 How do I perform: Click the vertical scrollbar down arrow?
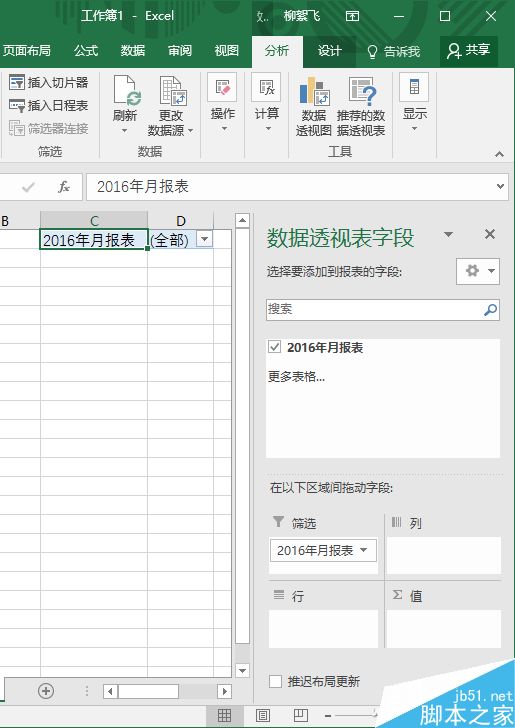(243, 670)
